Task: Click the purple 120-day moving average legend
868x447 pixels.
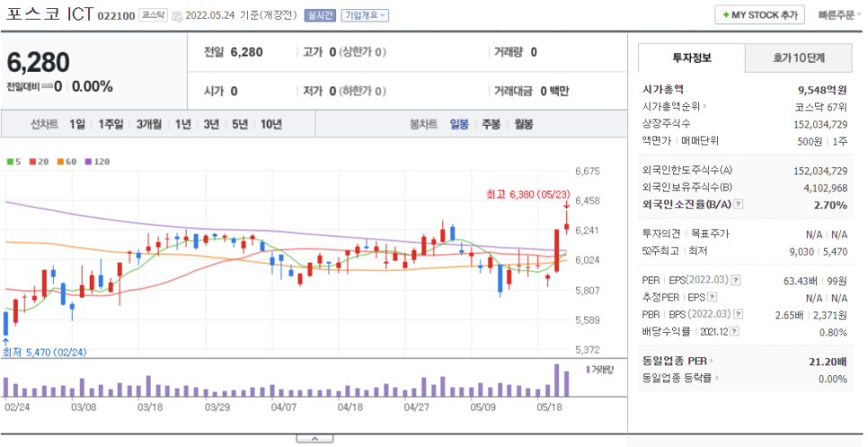Action: [x=97, y=162]
